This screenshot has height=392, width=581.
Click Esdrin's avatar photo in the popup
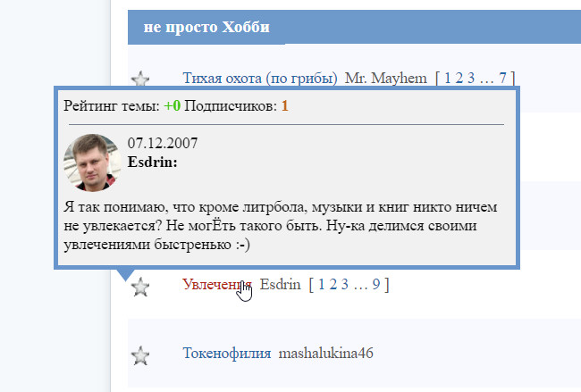click(92, 163)
